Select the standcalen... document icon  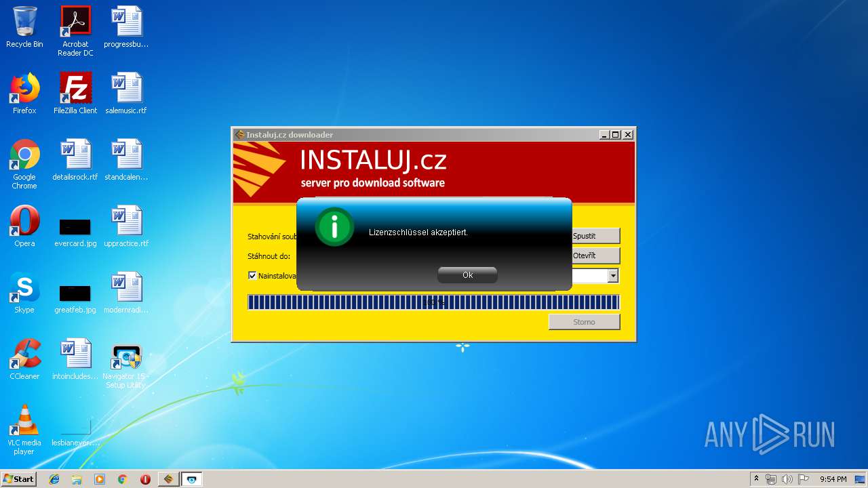pyautogui.click(x=126, y=161)
